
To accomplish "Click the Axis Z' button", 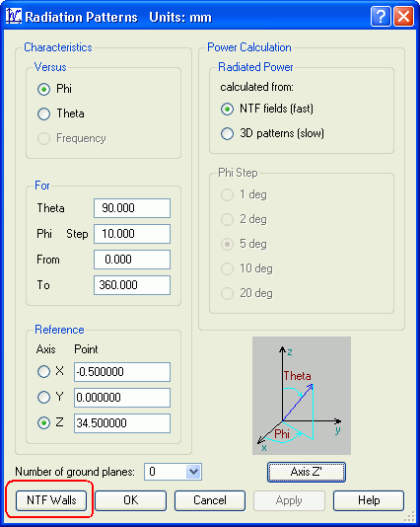I will pyautogui.click(x=307, y=472).
